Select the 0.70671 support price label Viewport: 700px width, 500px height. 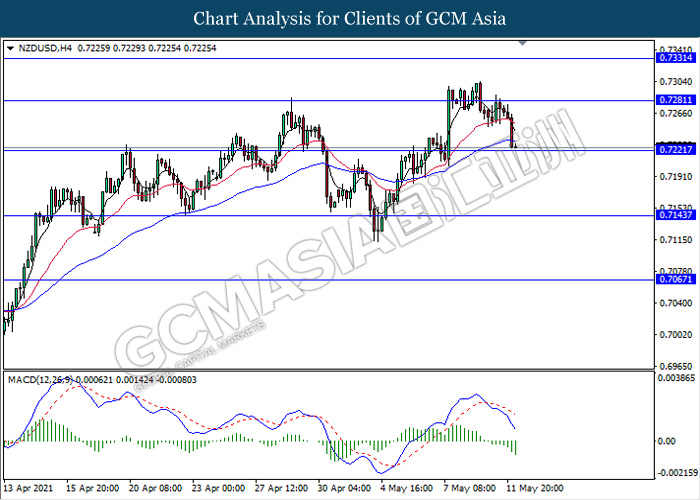click(676, 279)
